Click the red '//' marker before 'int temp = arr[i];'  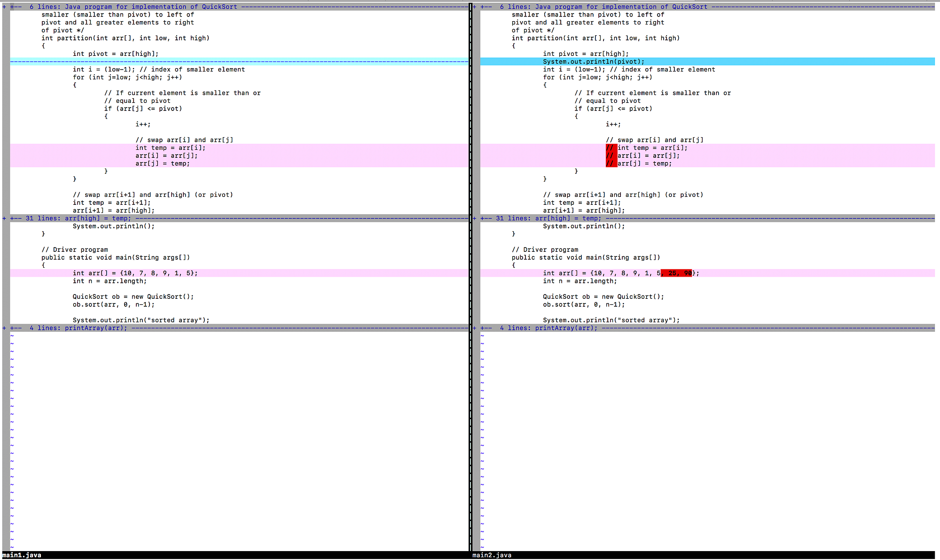point(610,148)
